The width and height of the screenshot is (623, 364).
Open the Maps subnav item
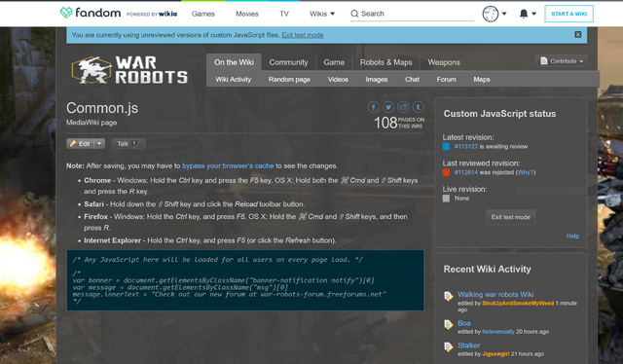[x=482, y=80]
